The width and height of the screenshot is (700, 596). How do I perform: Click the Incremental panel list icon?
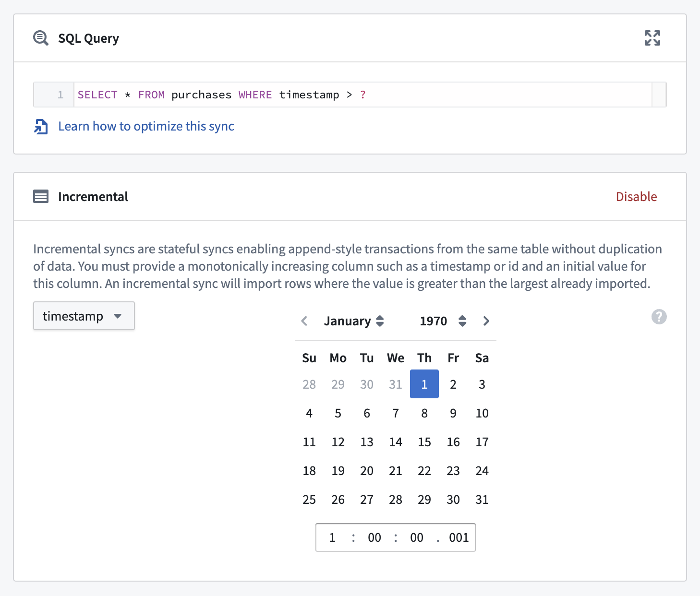click(x=41, y=197)
